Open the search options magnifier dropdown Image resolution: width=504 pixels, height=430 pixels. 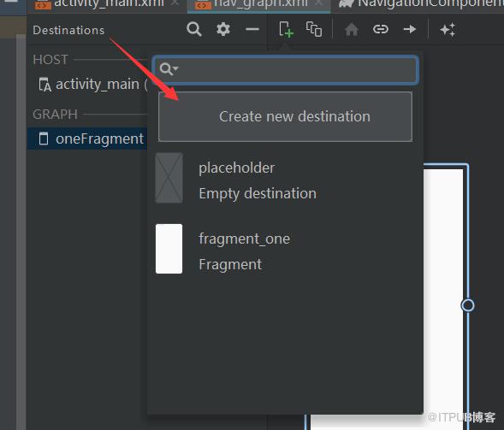pyautogui.click(x=169, y=68)
